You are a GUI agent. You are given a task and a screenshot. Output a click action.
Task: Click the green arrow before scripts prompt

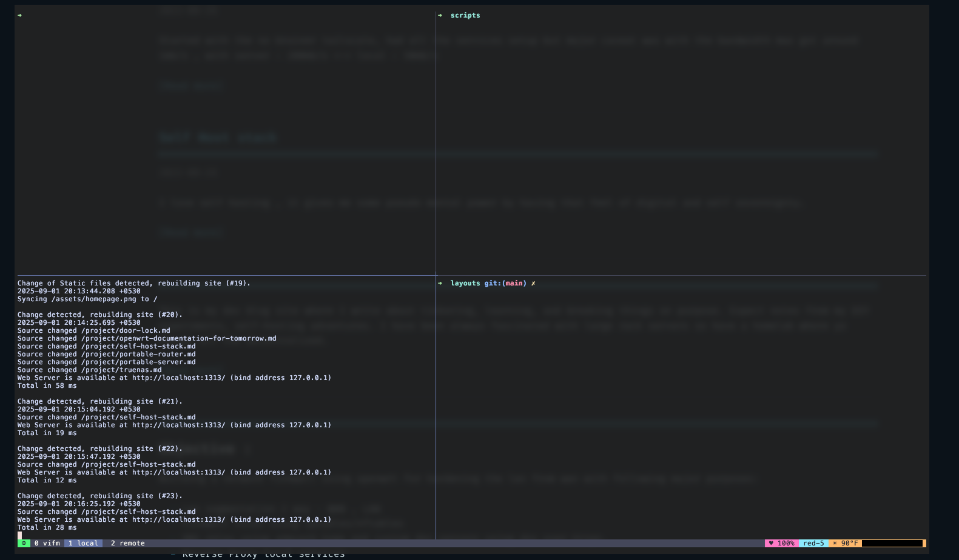440,15
